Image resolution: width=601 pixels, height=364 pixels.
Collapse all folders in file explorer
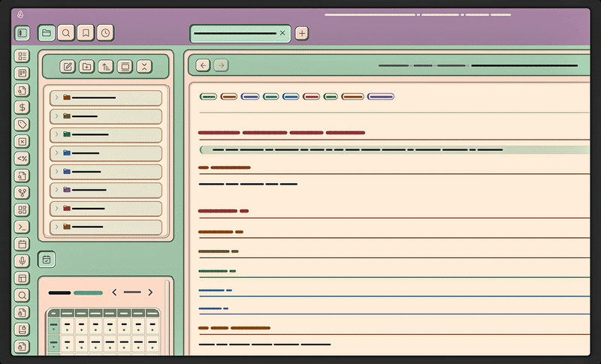144,67
